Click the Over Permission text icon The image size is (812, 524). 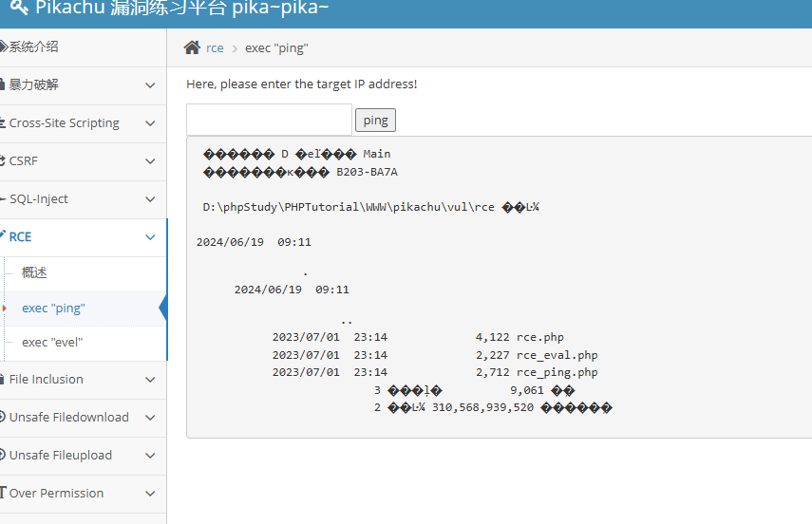(x=3, y=493)
